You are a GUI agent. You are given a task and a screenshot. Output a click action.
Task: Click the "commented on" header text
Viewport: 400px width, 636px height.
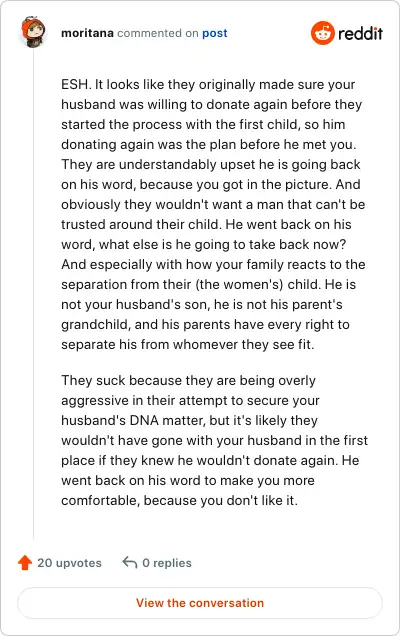coord(158,33)
